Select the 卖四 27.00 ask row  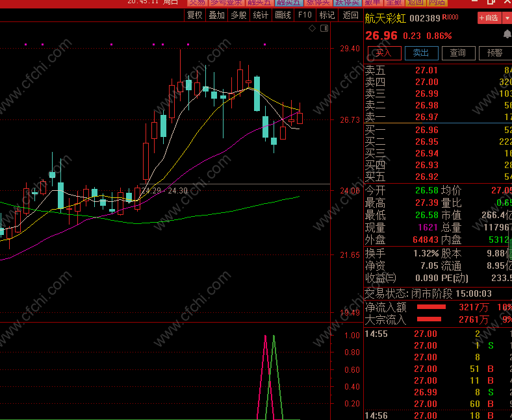[x=438, y=82]
